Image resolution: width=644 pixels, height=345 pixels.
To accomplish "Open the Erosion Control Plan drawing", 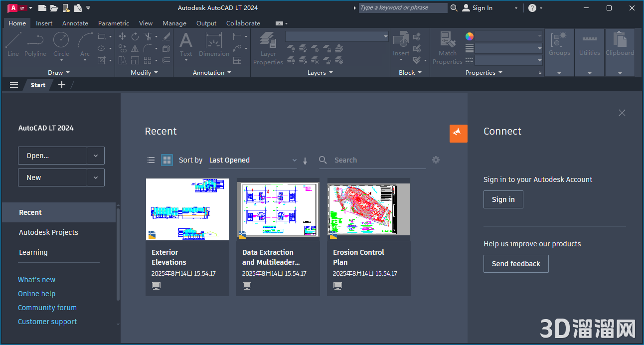I will (368, 209).
